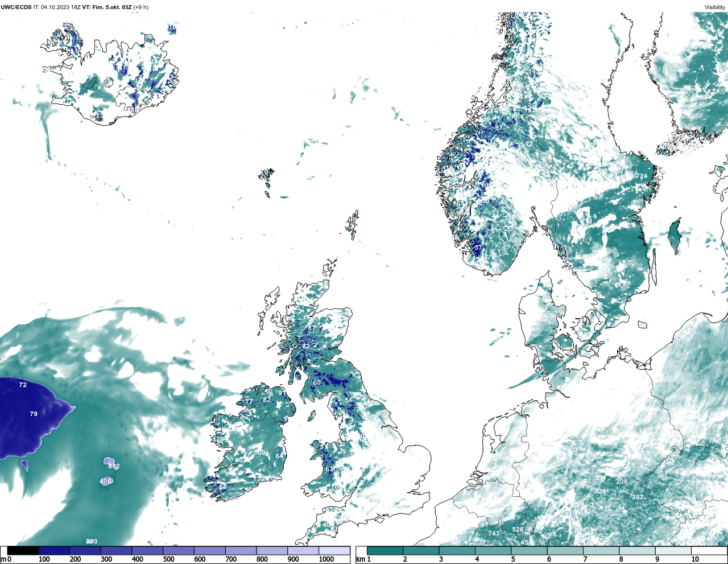Click the '743' map value
The width and height of the screenshot is (728, 564).
pyautogui.click(x=494, y=533)
